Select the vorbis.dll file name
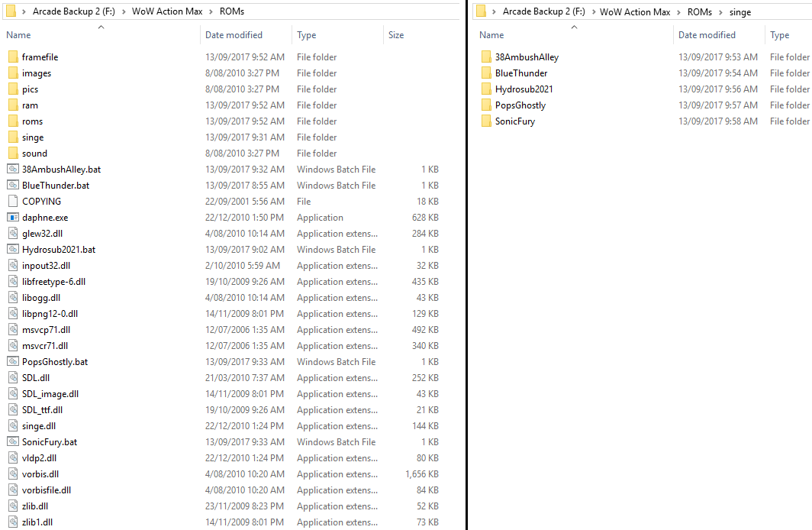Image resolution: width=812 pixels, height=530 pixels. click(x=40, y=474)
